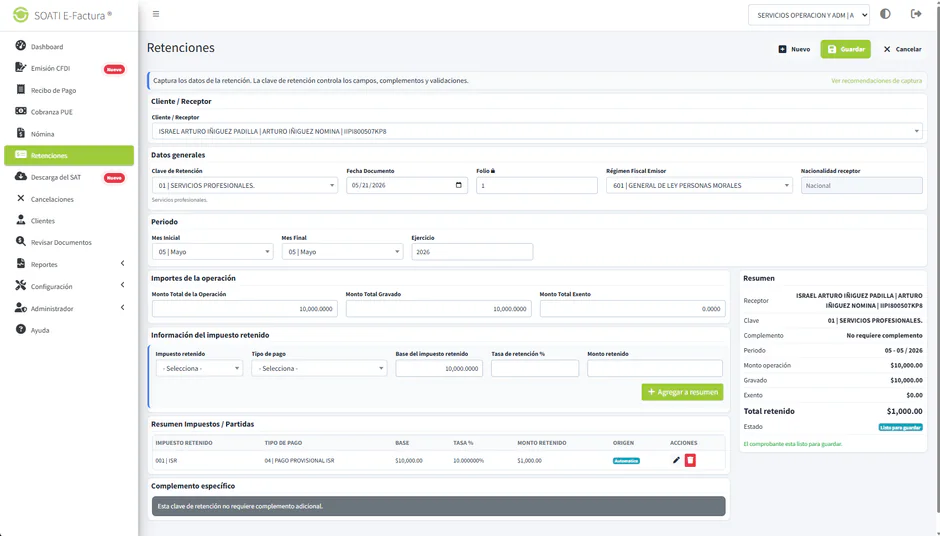Image resolution: width=940 pixels, height=536 pixels.
Task: Toggle the sidebar hamburger menu icon
Action: [156, 14]
